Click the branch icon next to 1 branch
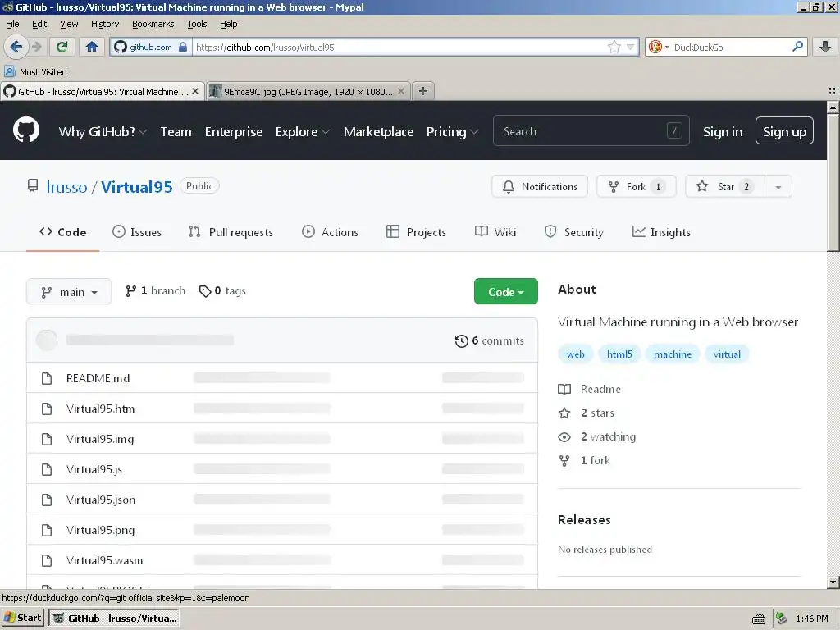Viewport: 840px width, 630px height. pyautogui.click(x=130, y=291)
